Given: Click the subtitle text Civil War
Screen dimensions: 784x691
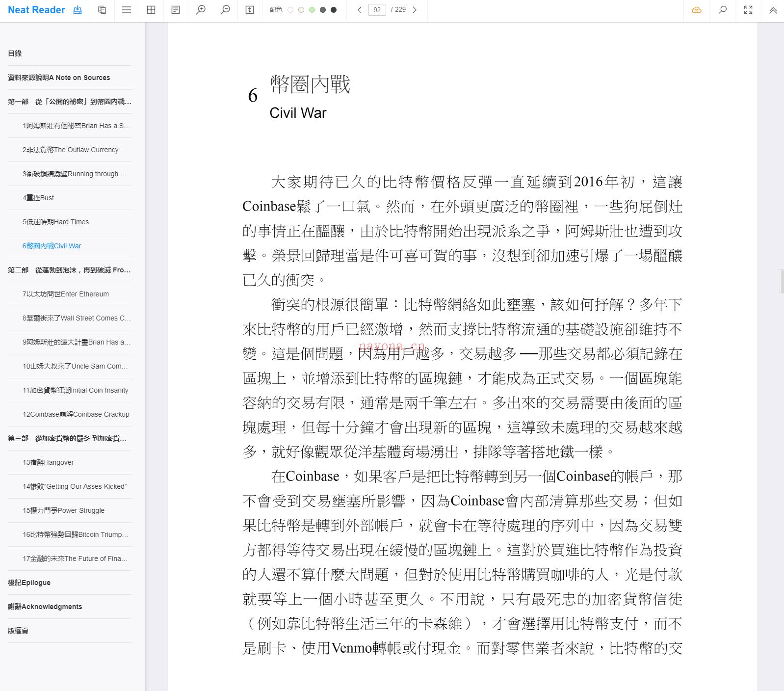Looking at the screenshot, I should [298, 113].
